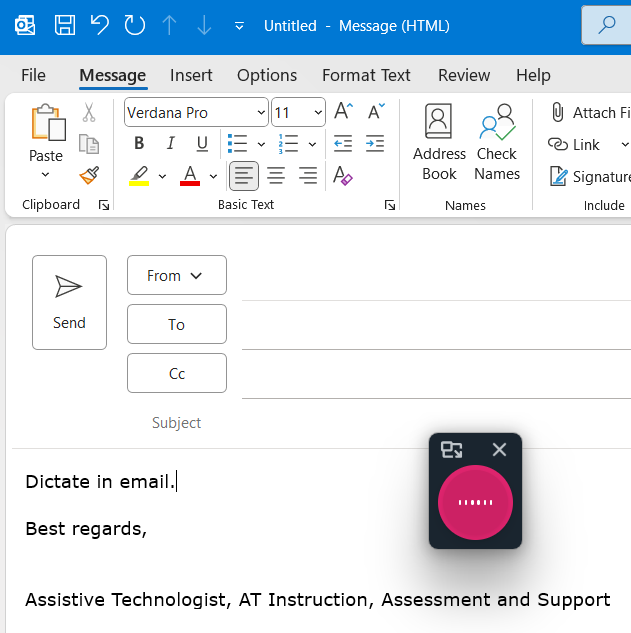Switch to the Insert tab

191,75
